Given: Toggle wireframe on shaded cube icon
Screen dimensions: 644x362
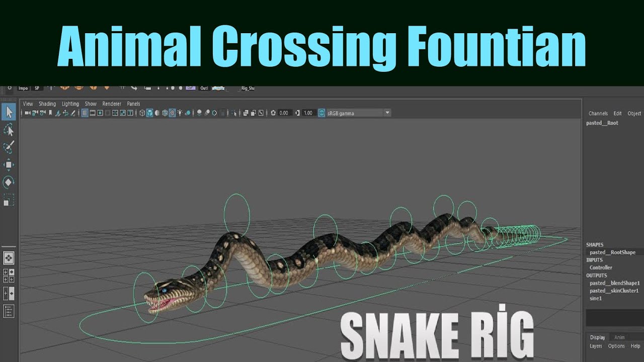Looking at the screenshot, I should click(x=165, y=113).
